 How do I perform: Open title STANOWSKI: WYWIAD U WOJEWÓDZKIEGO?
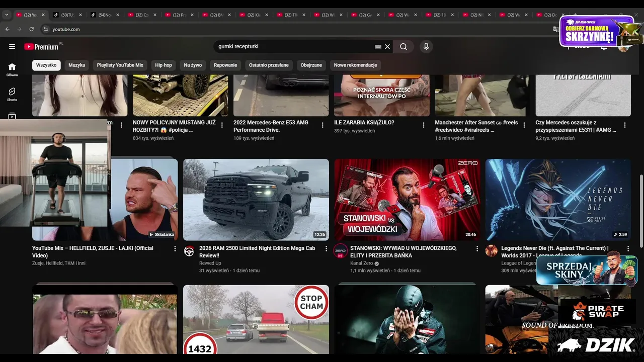[403, 252]
